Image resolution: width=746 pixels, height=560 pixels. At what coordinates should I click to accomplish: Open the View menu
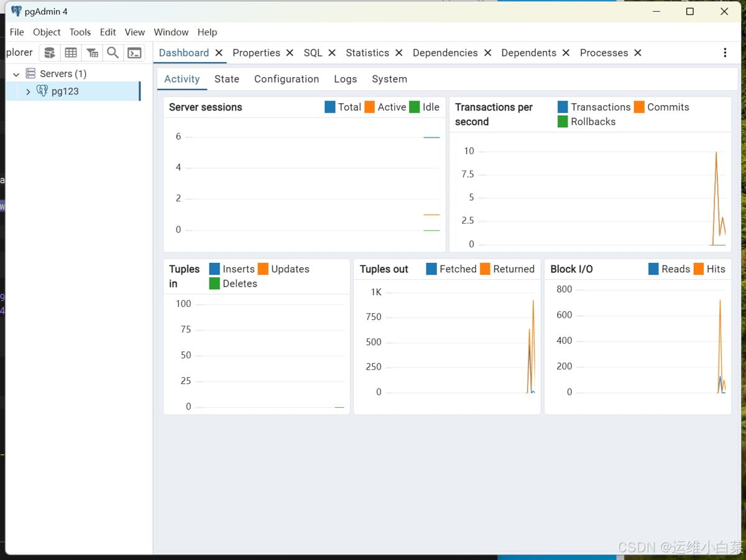134,32
